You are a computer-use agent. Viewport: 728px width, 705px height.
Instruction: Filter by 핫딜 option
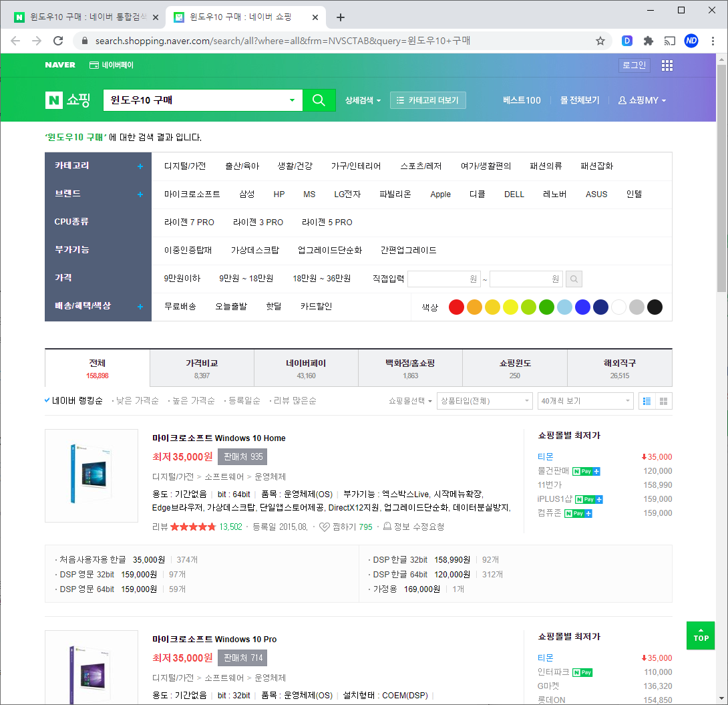273,307
